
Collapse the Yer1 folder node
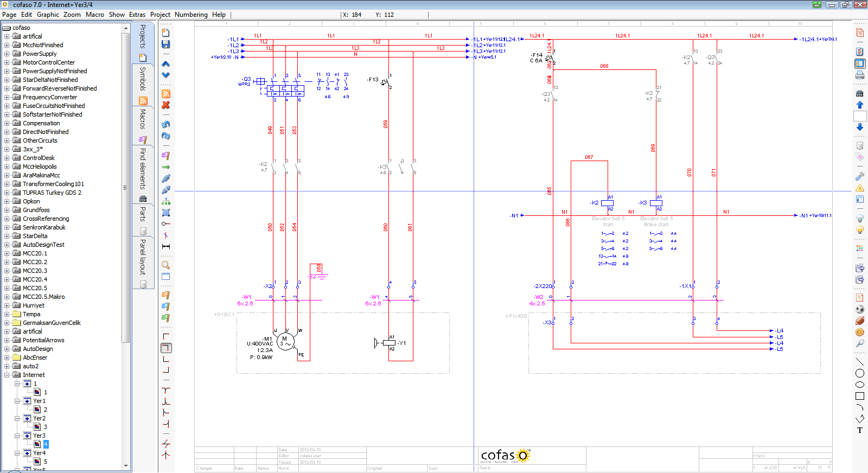[x=17, y=401]
